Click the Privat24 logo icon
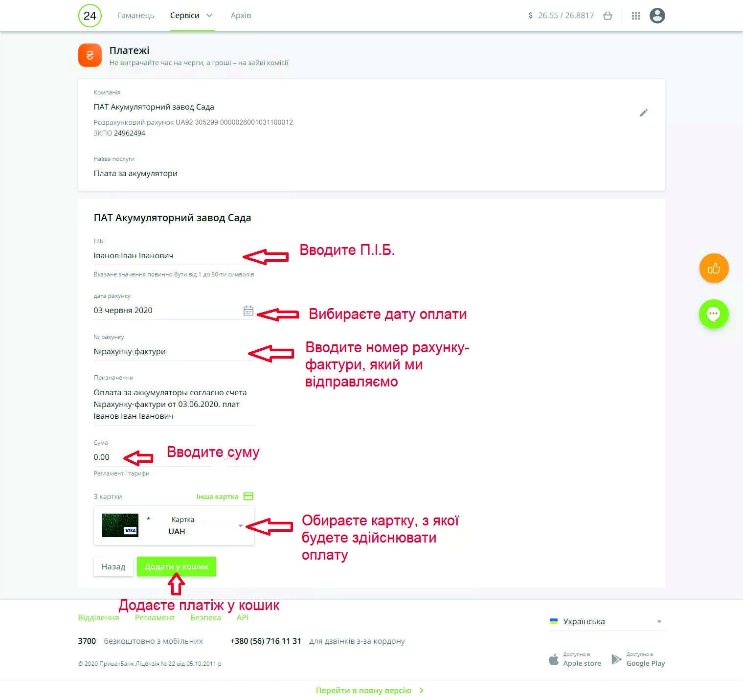Image resolution: width=743 pixels, height=700 pixels. point(90,16)
